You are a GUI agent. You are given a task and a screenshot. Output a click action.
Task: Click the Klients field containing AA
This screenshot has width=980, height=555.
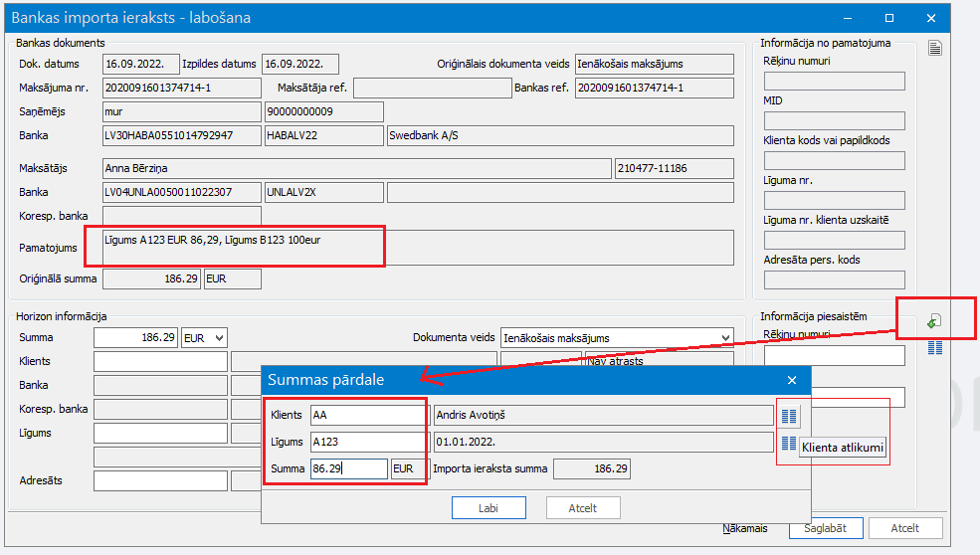point(367,415)
